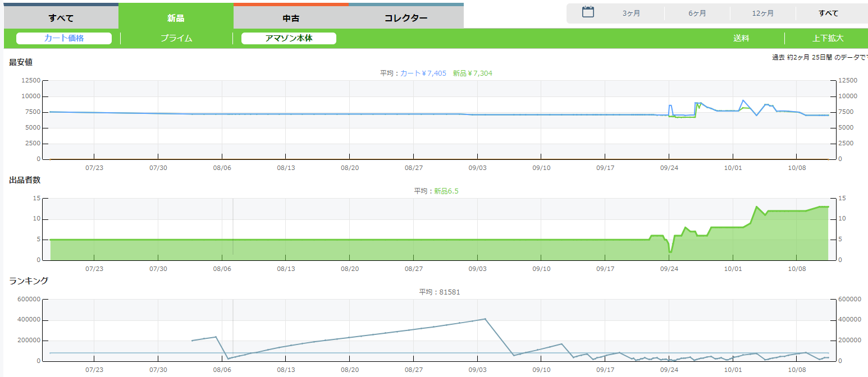The width and height of the screenshot is (868, 377).
Task: Open the 中古 tab
Action: pos(291,18)
